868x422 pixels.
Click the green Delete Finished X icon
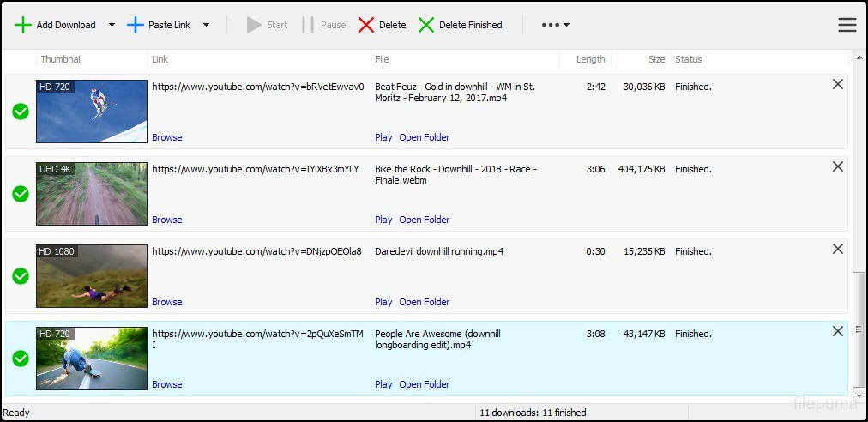click(426, 25)
